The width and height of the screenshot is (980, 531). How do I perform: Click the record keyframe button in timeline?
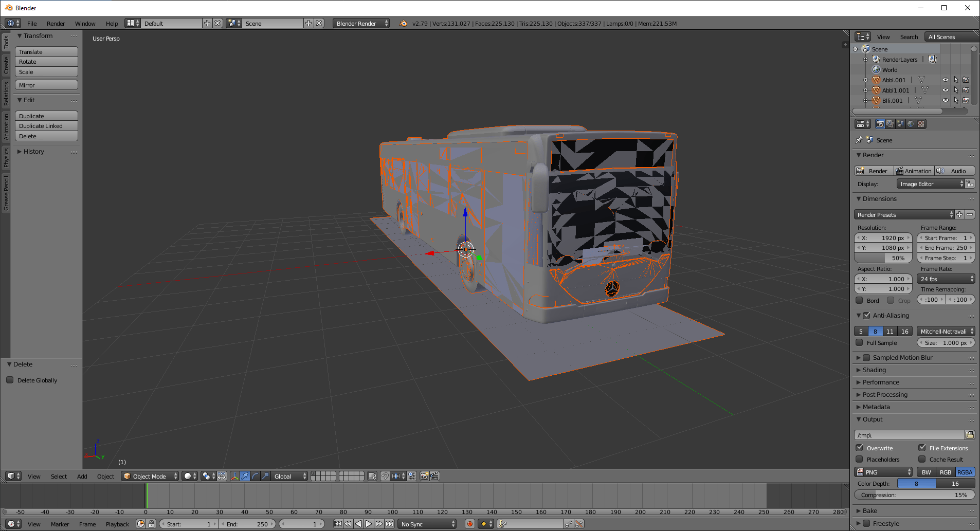click(469, 524)
